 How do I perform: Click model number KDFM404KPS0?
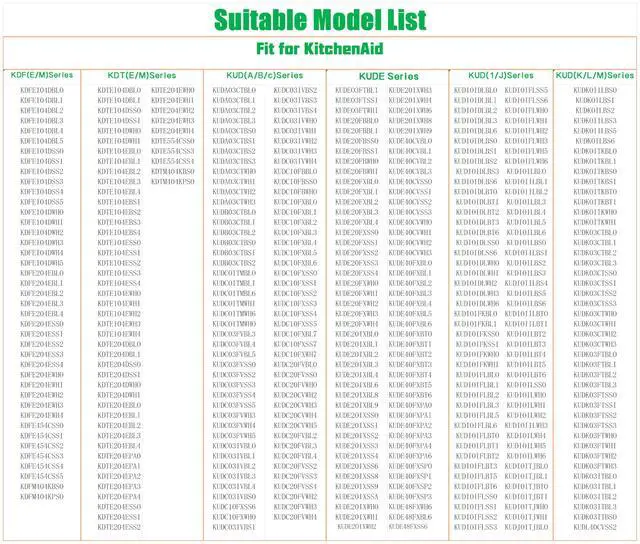pyautogui.click(x=42, y=497)
